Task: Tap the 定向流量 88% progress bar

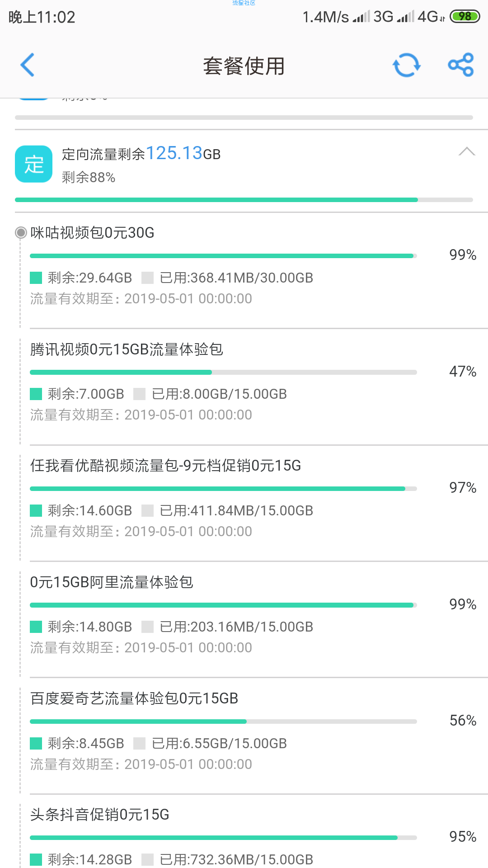Action: [x=244, y=200]
